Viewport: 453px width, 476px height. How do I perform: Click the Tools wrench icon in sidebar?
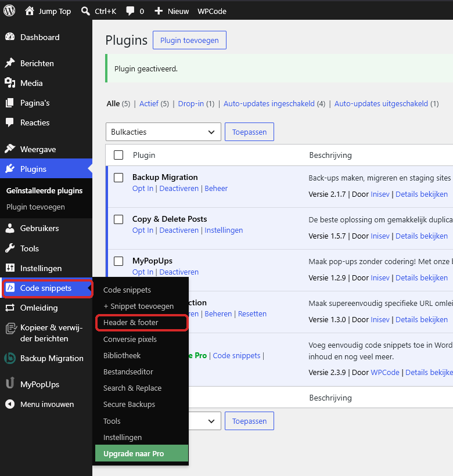click(10, 248)
